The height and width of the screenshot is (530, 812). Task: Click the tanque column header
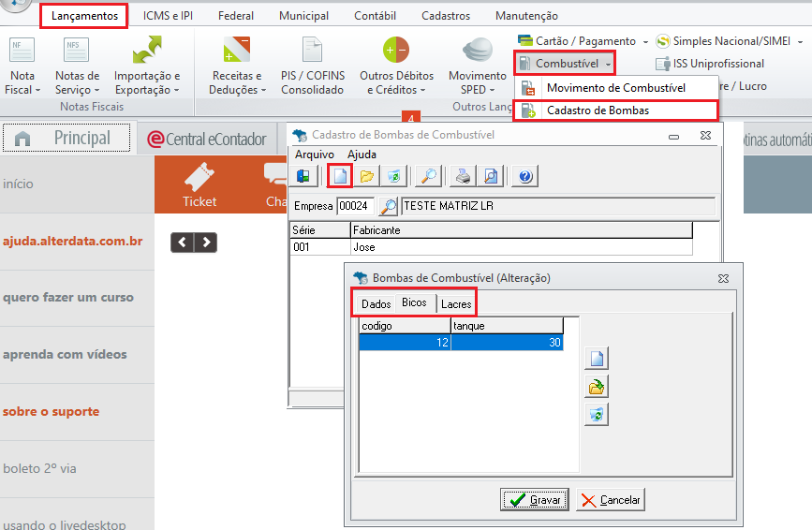pos(507,326)
